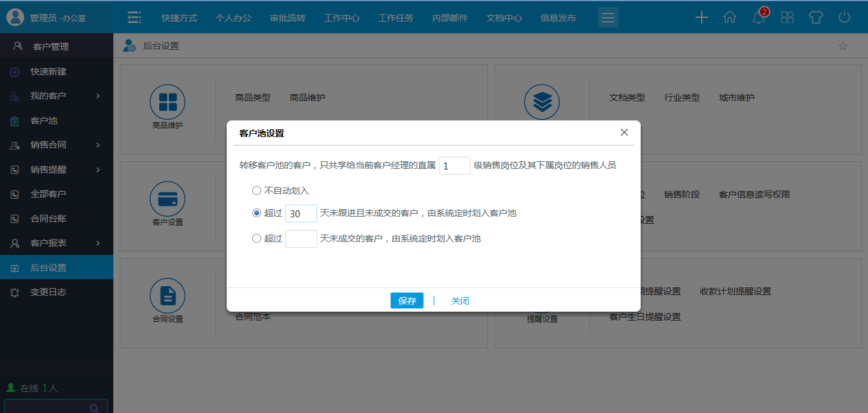Open the 审批流转 top menu
Screen dimensions: 868x413
point(287,18)
